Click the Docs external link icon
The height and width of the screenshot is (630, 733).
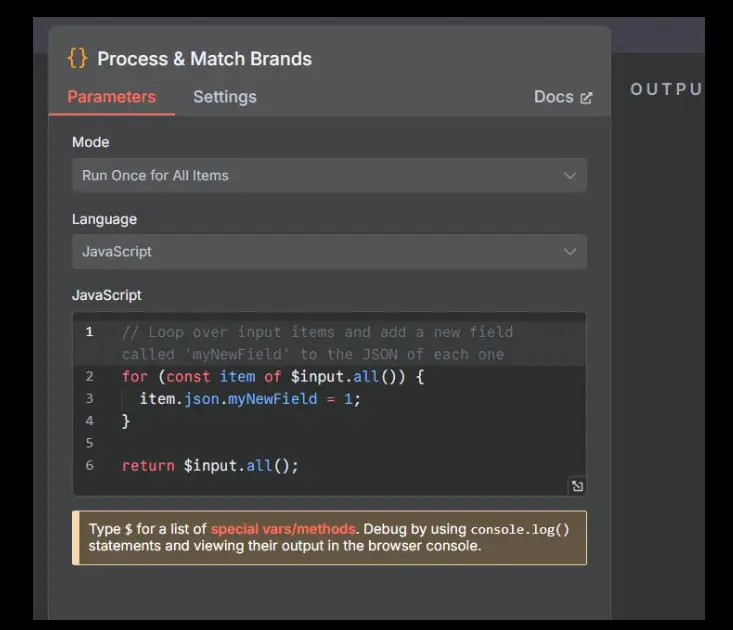tap(586, 97)
